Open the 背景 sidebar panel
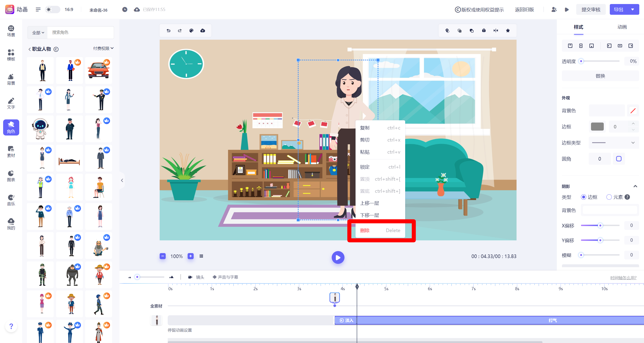Image resolution: width=644 pixels, height=343 pixels. click(11, 80)
